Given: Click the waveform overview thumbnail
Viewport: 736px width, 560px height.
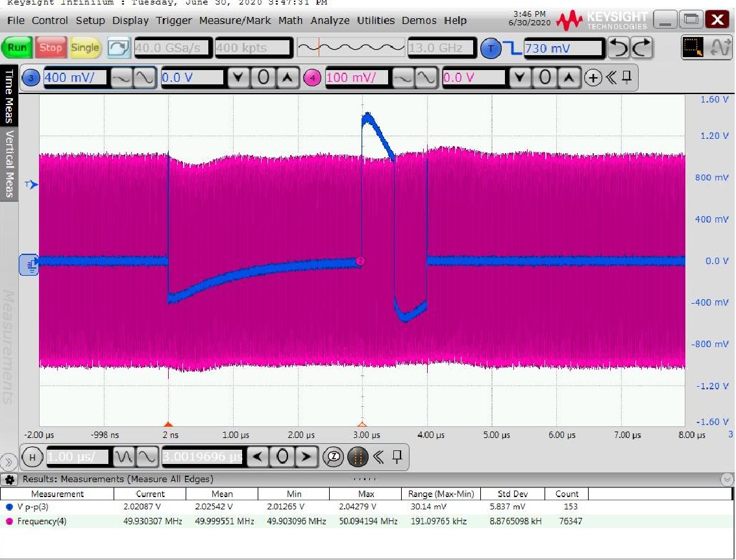Looking at the screenshot, I should point(350,47).
